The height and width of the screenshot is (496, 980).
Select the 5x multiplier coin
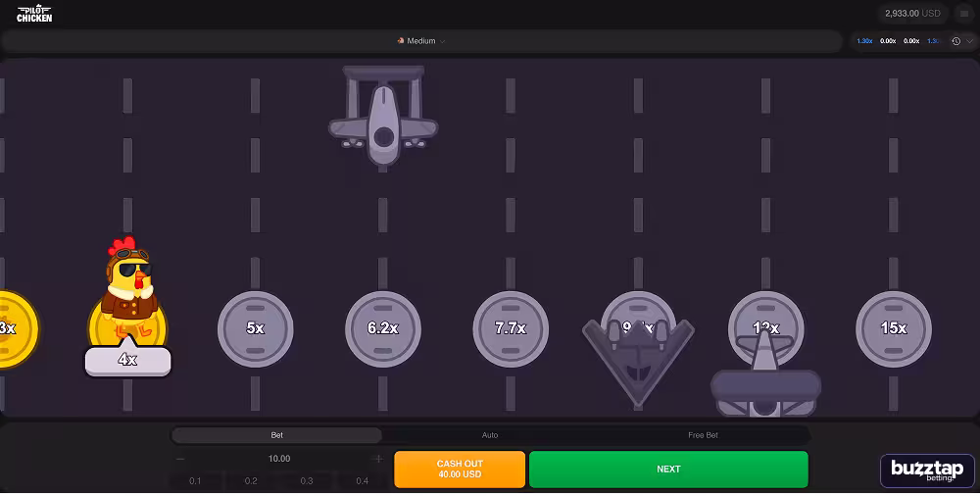[255, 328]
